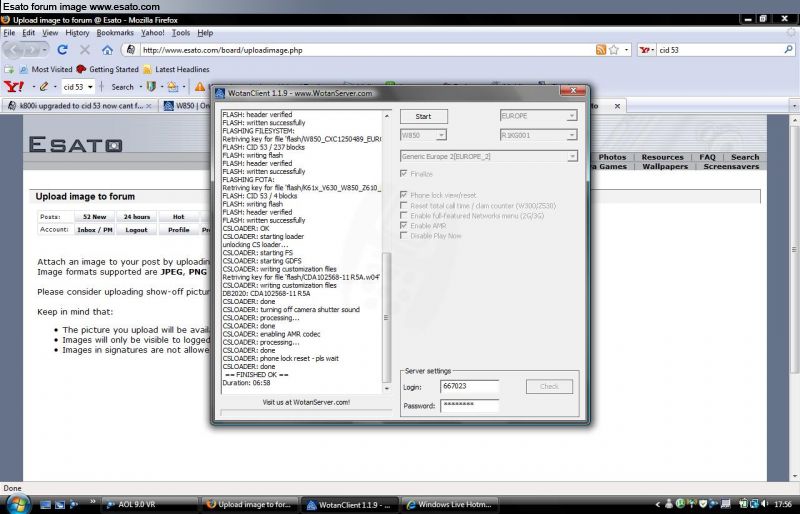This screenshot has height=514, width=800.
Task: Open the Most Visited bookmarks folder
Action: tap(46, 69)
